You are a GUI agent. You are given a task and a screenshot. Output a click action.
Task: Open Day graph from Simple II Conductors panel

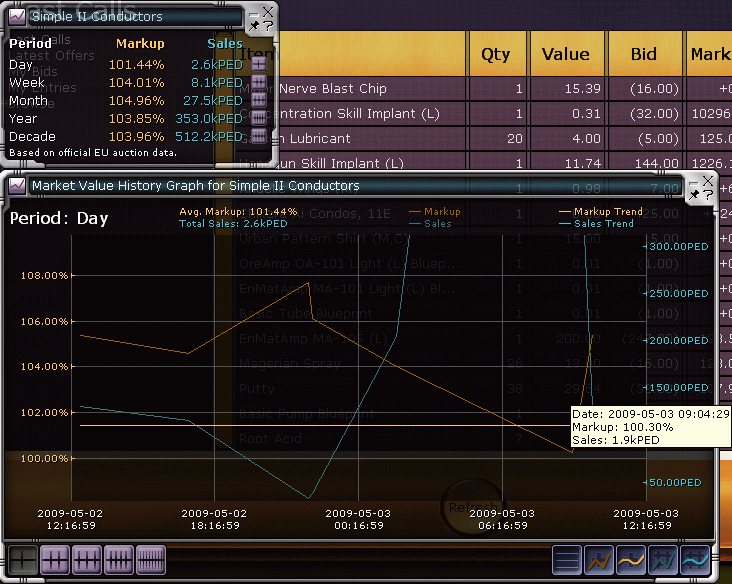[259, 63]
